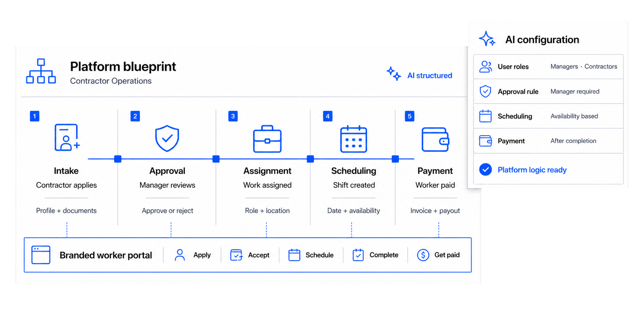Open the Complete step in worker portal
Viewport: 644px width, 322px height.
[x=375, y=255]
